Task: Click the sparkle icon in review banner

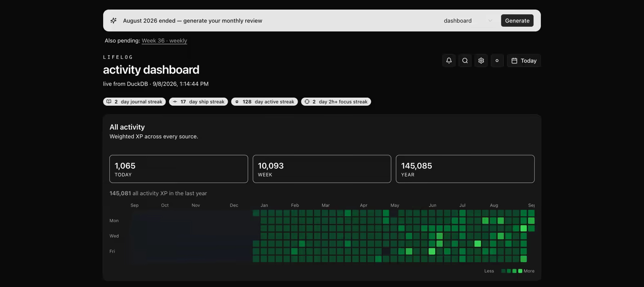Action: [x=113, y=21]
